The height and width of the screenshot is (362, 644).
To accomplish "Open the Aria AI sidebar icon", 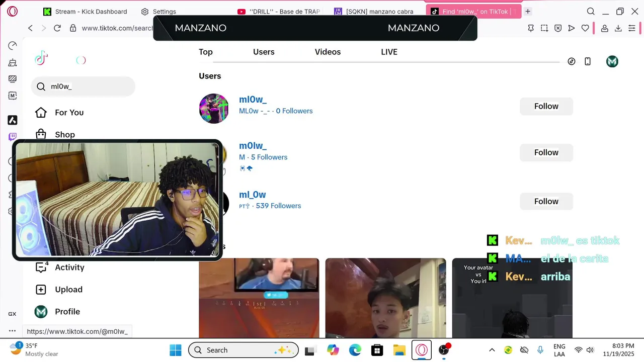I will point(13,120).
